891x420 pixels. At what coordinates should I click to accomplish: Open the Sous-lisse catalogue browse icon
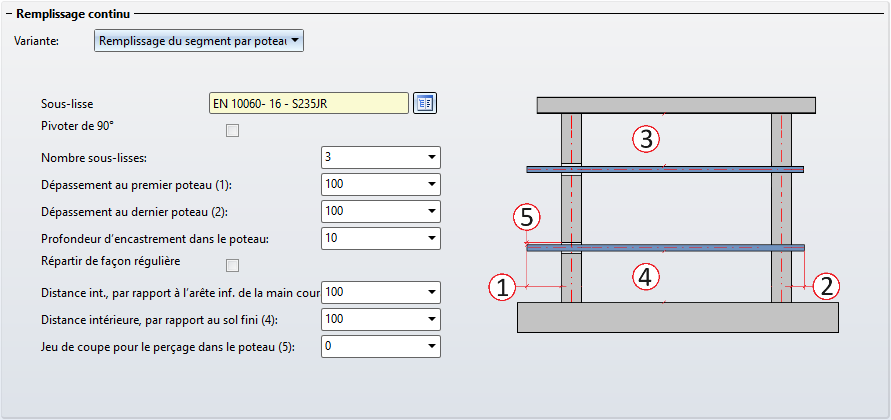click(424, 103)
